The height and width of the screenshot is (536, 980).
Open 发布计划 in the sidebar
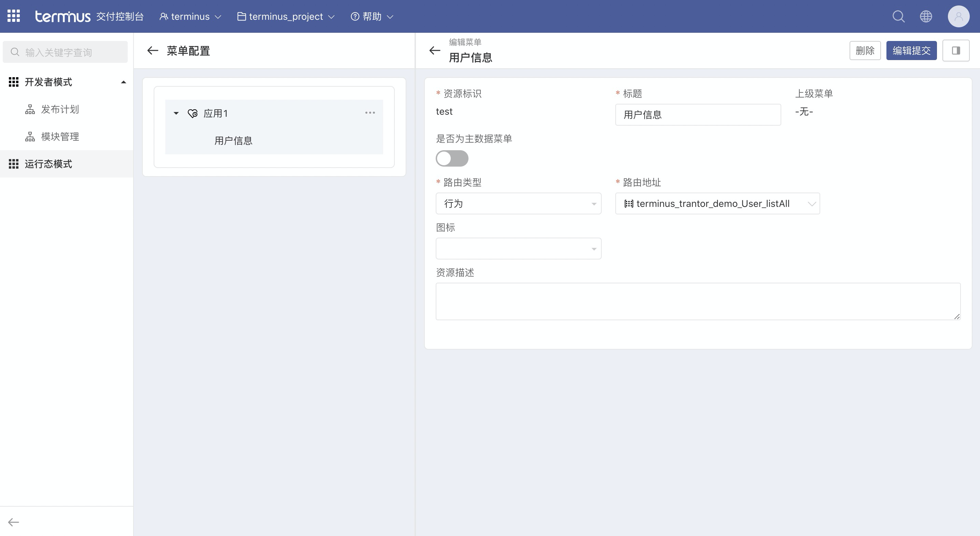pyautogui.click(x=60, y=110)
